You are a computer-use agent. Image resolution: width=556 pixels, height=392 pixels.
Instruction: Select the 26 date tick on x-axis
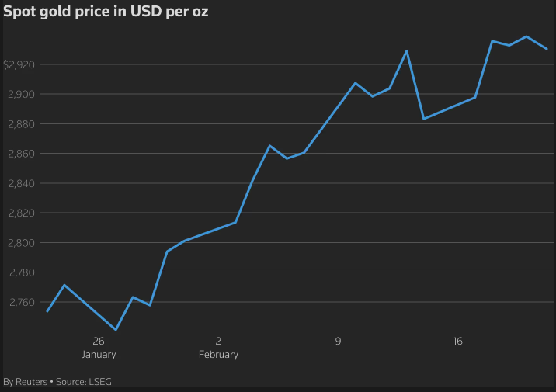click(99, 341)
